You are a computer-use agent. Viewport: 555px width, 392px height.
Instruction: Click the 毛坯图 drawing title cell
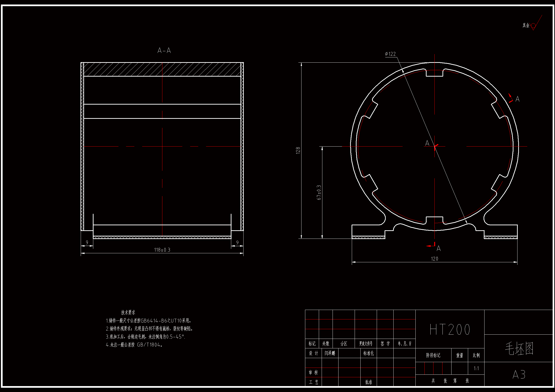519,349
